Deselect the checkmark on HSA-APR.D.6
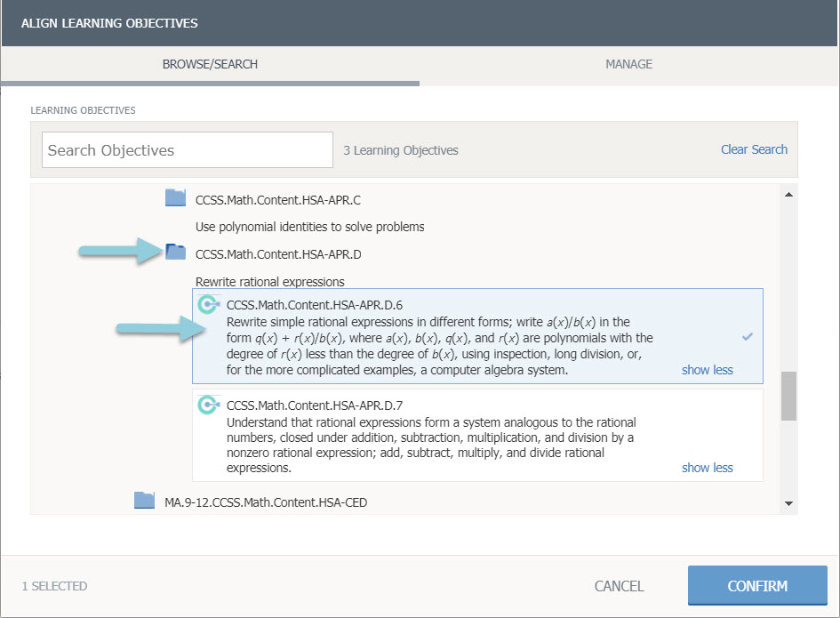This screenshot has height=618, width=840. coord(748,337)
